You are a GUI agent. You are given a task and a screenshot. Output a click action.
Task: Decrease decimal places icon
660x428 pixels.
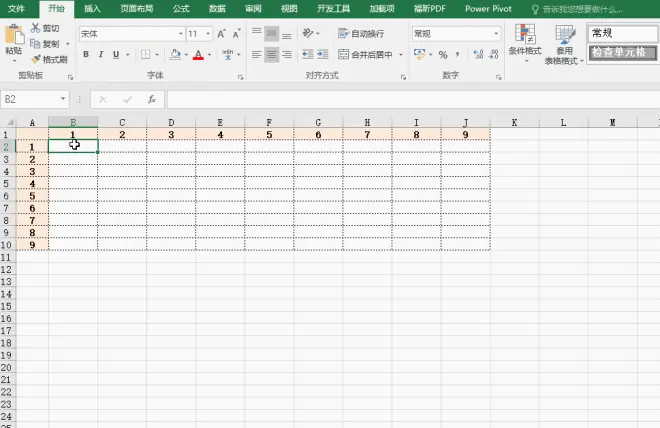(494, 54)
